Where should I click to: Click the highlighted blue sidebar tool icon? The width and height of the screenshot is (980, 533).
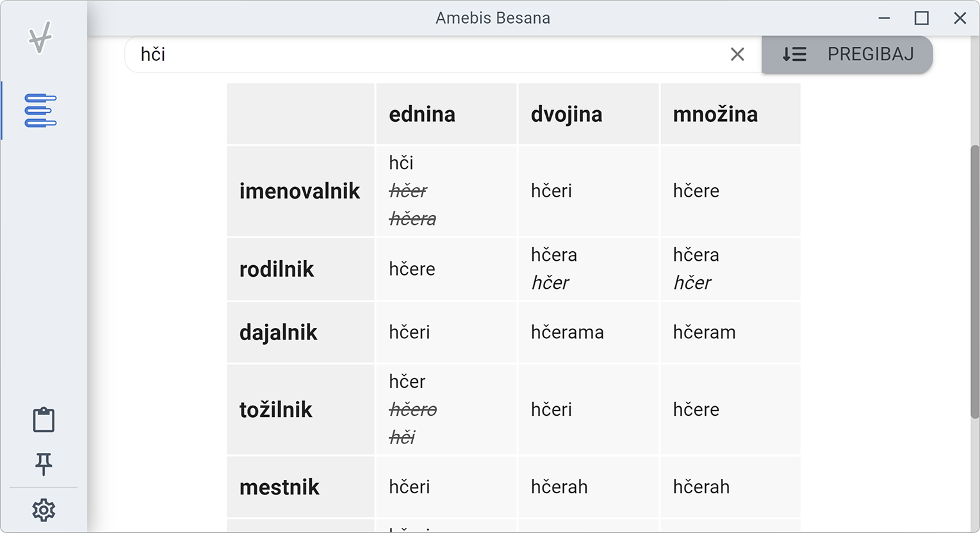point(40,110)
